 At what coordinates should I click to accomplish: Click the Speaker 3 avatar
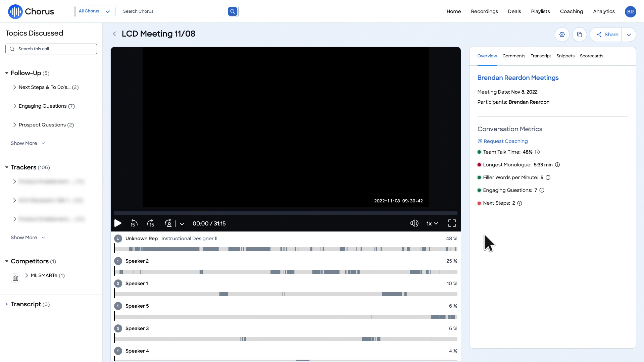pos(118,328)
